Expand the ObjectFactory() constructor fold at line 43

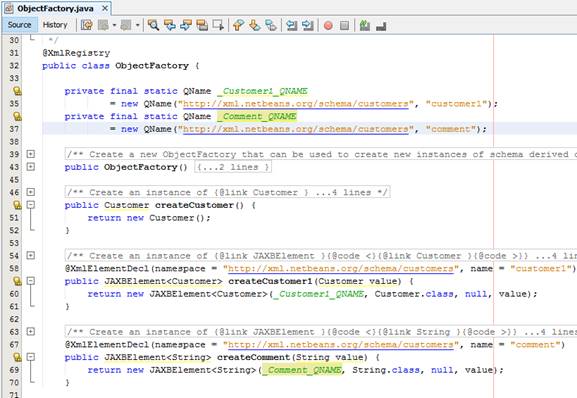coord(31,167)
